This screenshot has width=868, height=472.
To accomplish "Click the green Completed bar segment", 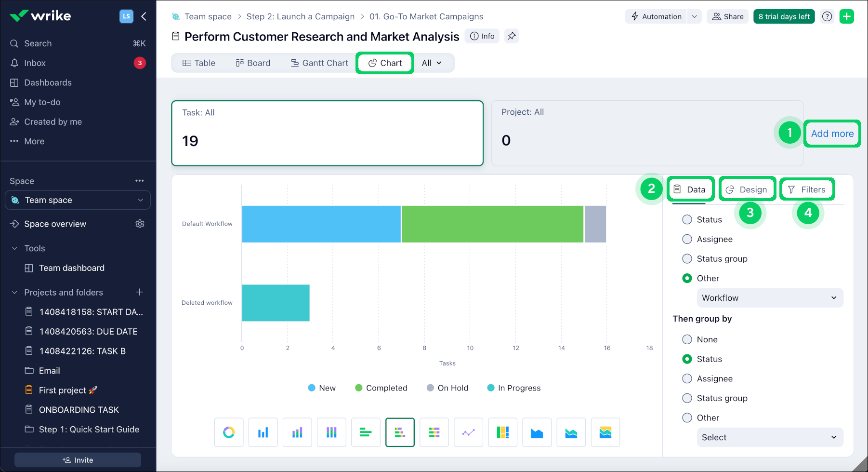I will 492,224.
